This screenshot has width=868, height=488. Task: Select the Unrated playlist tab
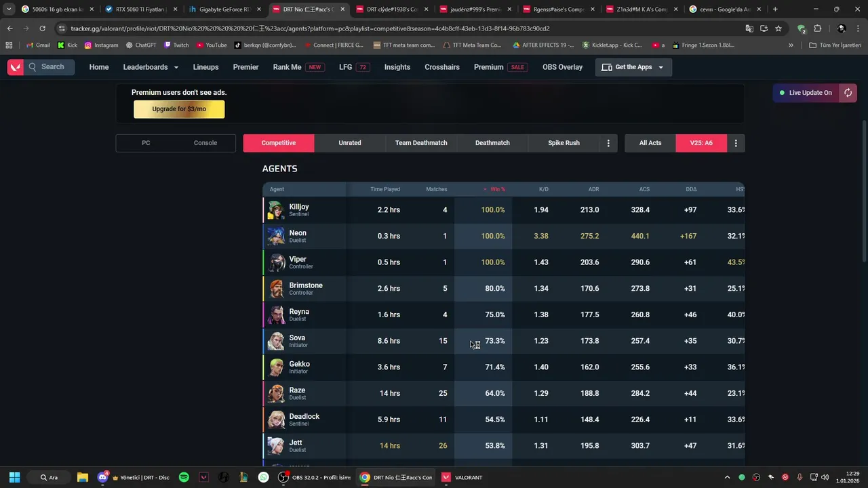(350, 143)
